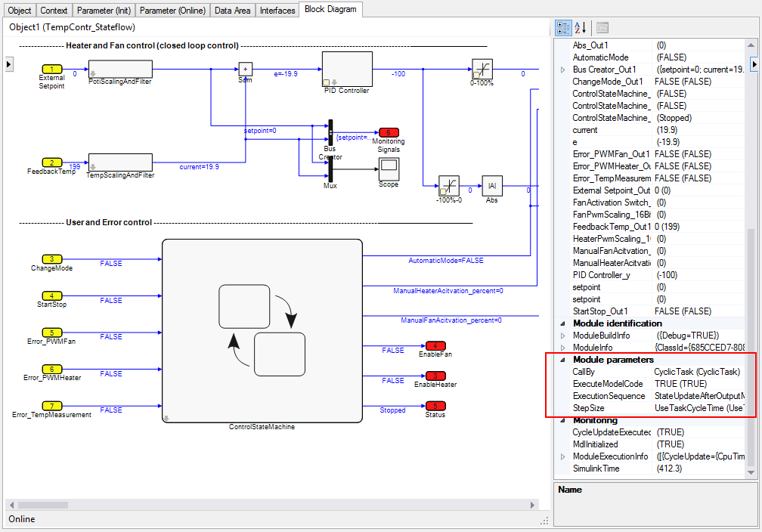Image resolution: width=762 pixels, height=532 pixels.
Task: Open the Data Area tab
Action: [232, 11]
